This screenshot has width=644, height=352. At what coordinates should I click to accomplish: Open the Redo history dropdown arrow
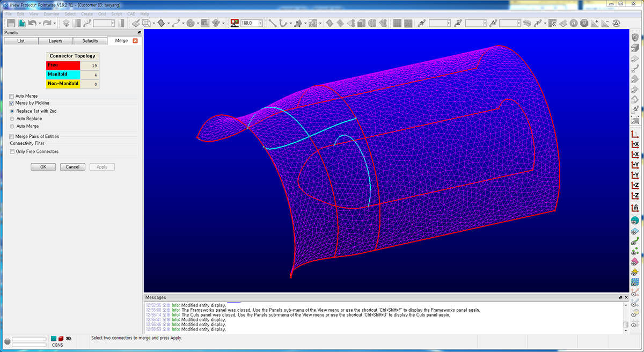(54, 24)
